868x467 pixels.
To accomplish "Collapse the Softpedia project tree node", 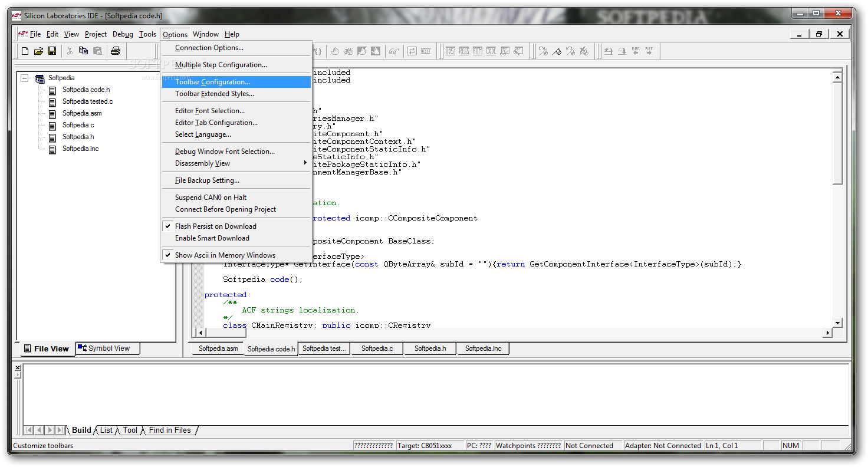I will [24, 78].
